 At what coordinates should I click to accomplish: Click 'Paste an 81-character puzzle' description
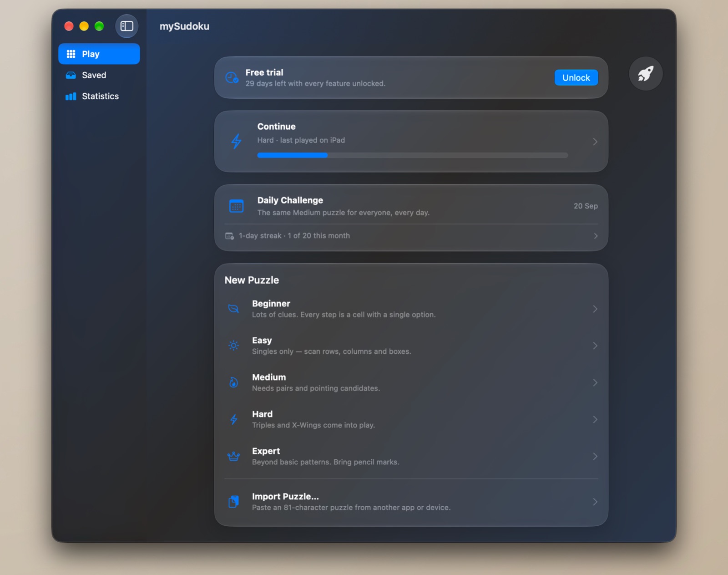click(351, 508)
